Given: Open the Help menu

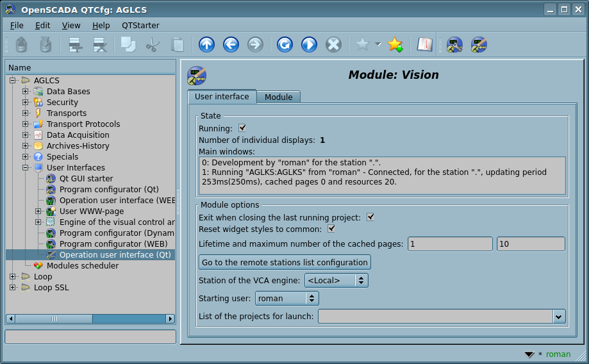Looking at the screenshot, I should pos(101,25).
